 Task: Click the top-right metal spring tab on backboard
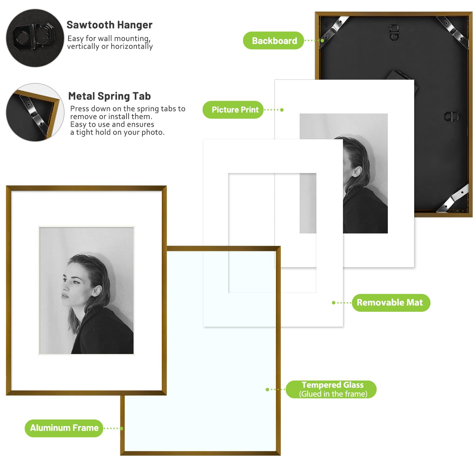pos(452,31)
